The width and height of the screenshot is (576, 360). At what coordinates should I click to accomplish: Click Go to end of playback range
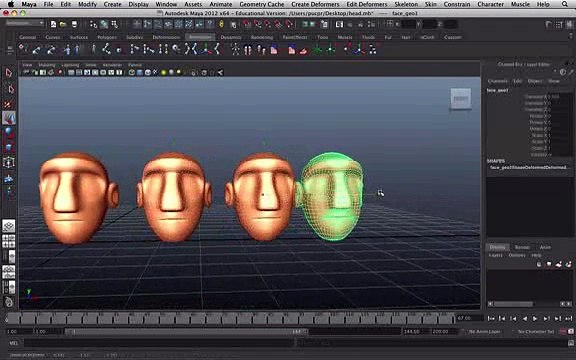[x=569, y=318]
